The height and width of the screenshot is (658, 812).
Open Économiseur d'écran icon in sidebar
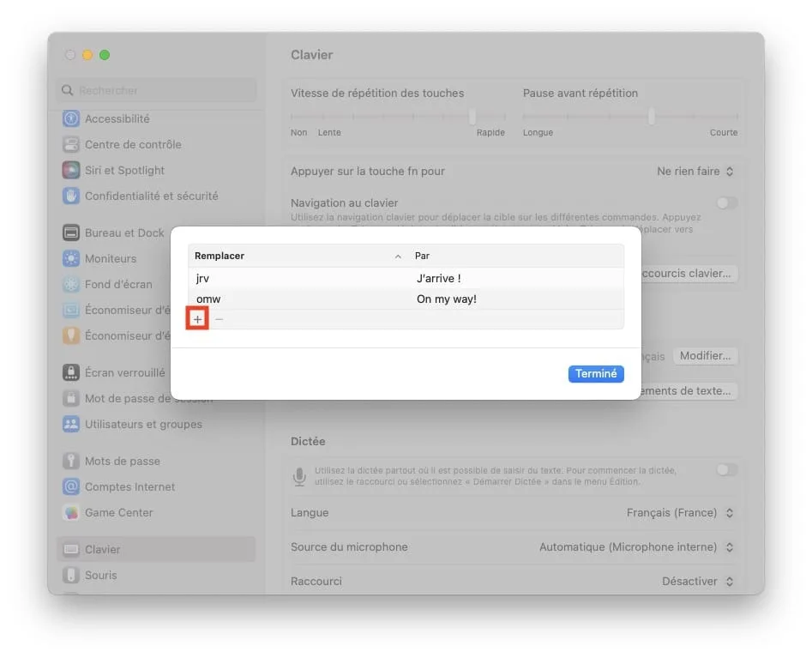coord(71,310)
